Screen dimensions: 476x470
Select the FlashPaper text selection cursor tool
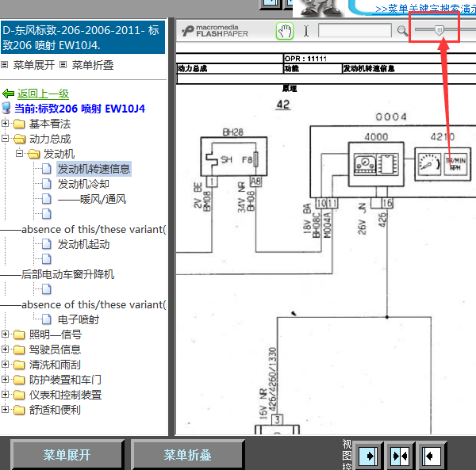tap(306, 31)
